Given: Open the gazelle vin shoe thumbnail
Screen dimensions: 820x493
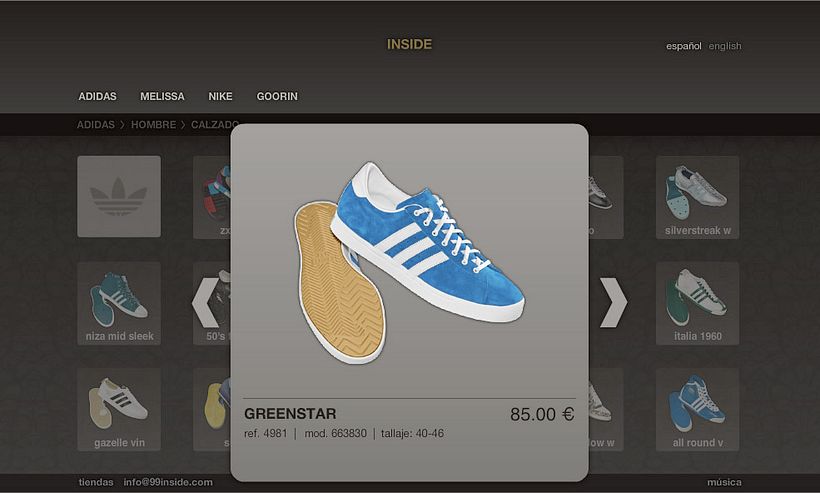Looking at the screenshot, I should [x=119, y=409].
